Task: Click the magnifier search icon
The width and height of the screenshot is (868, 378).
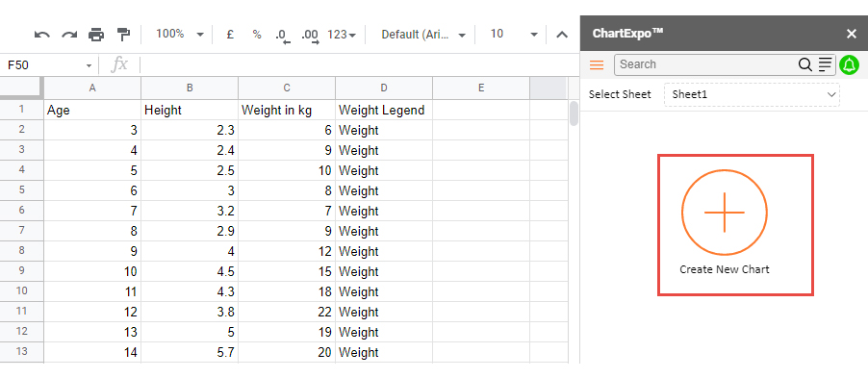Action: pos(804,64)
